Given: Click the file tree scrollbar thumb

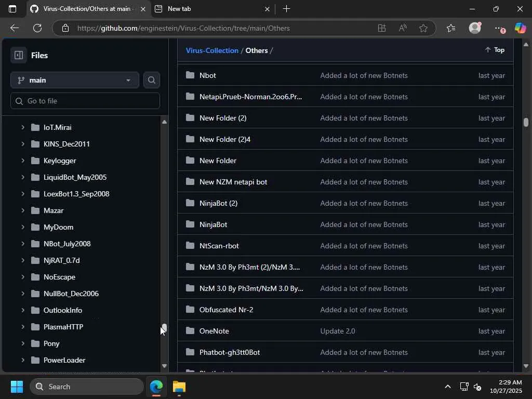Looking at the screenshot, I should click(164, 327).
